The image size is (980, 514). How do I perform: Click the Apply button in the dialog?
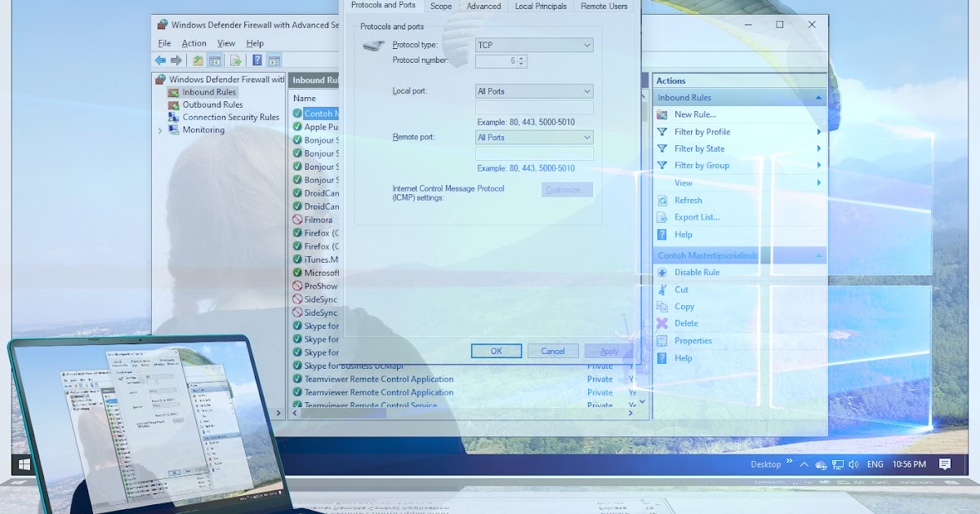tap(609, 351)
